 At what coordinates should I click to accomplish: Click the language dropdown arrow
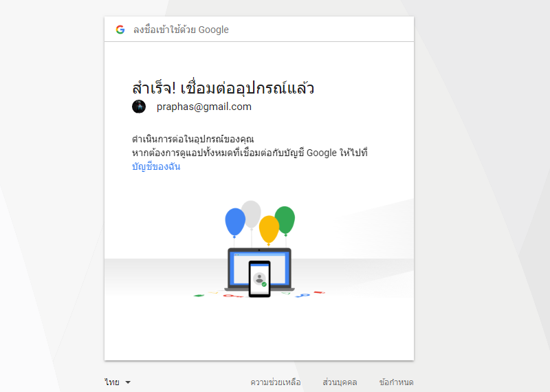pos(128,382)
